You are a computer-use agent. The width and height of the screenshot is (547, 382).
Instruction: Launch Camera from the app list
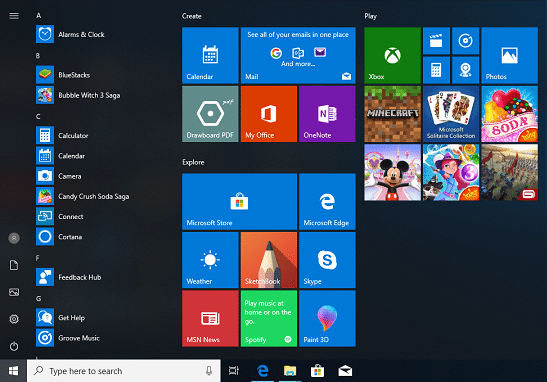coord(59,176)
